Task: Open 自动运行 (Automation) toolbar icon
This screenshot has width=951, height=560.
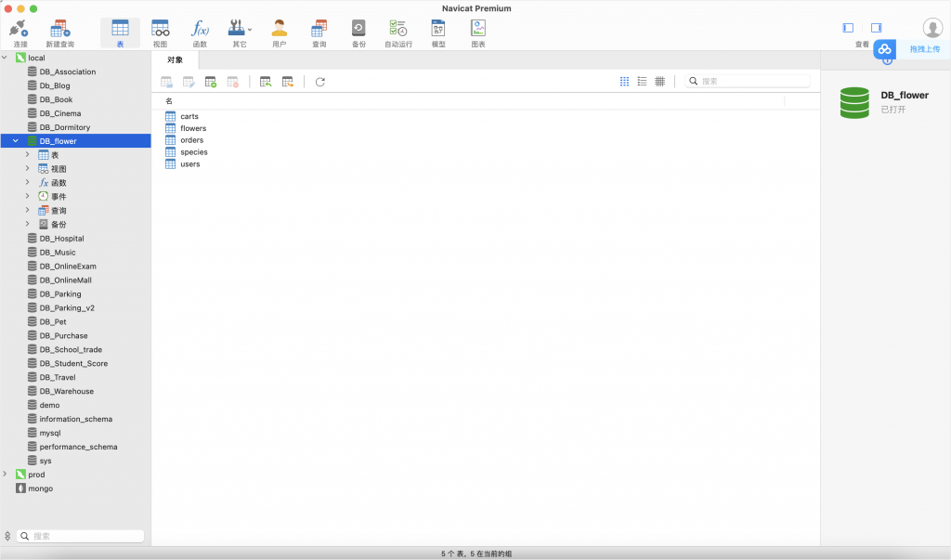Action: (x=398, y=33)
